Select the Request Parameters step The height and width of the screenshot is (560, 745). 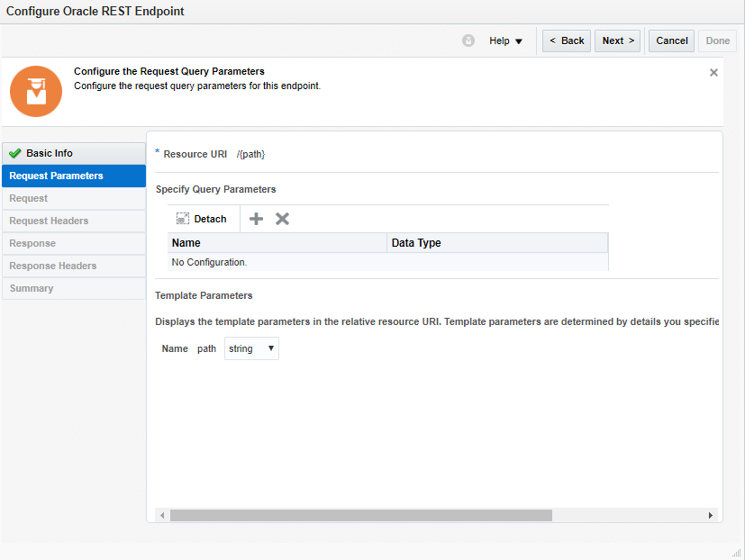point(74,176)
